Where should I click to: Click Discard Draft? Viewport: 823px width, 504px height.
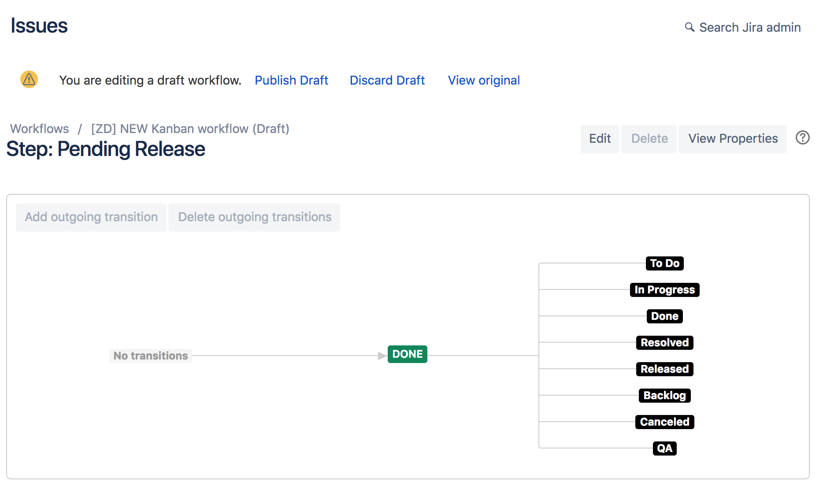click(387, 80)
